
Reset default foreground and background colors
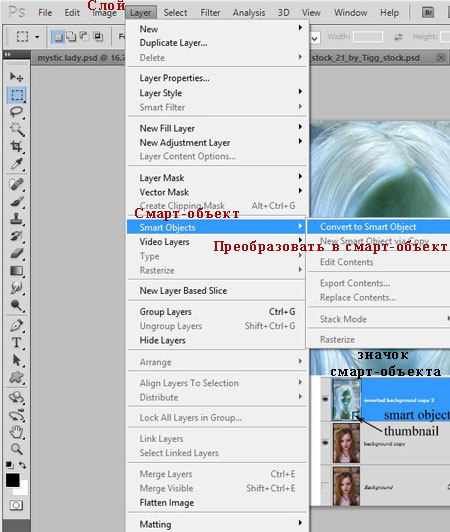click(x=10, y=464)
